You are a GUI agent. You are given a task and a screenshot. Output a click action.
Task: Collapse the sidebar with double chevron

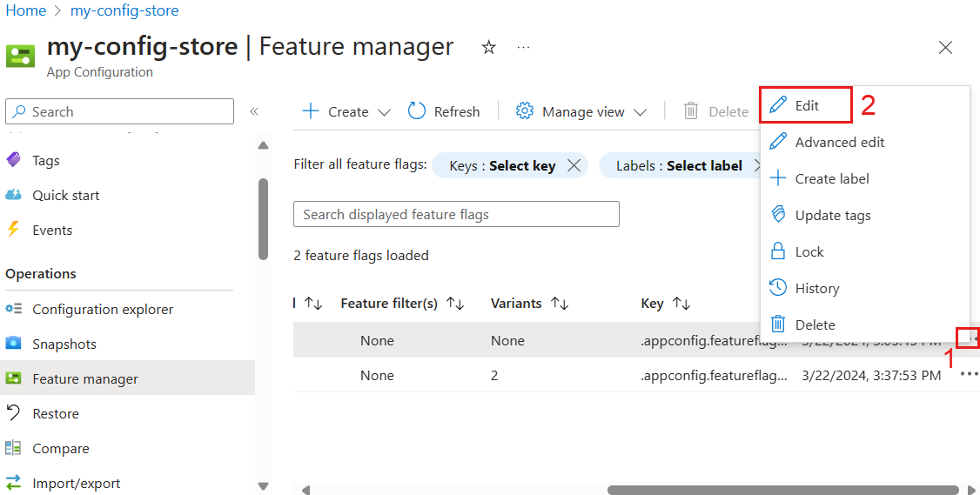(x=254, y=111)
